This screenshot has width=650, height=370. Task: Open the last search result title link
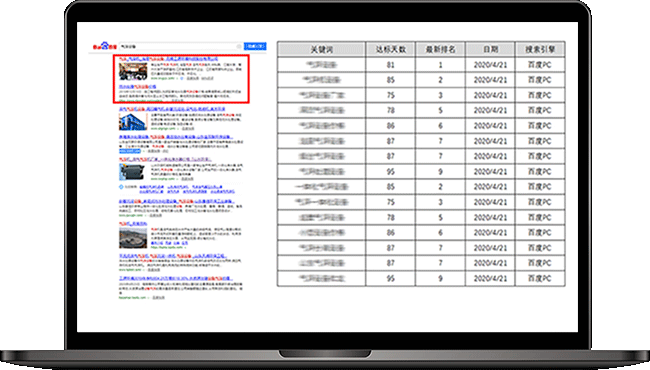point(176,278)
